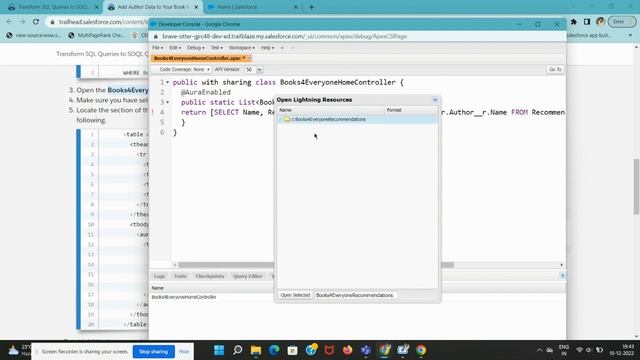Open the Debug menu dropdown
640x360 pixels.
[x=196, y=48]
